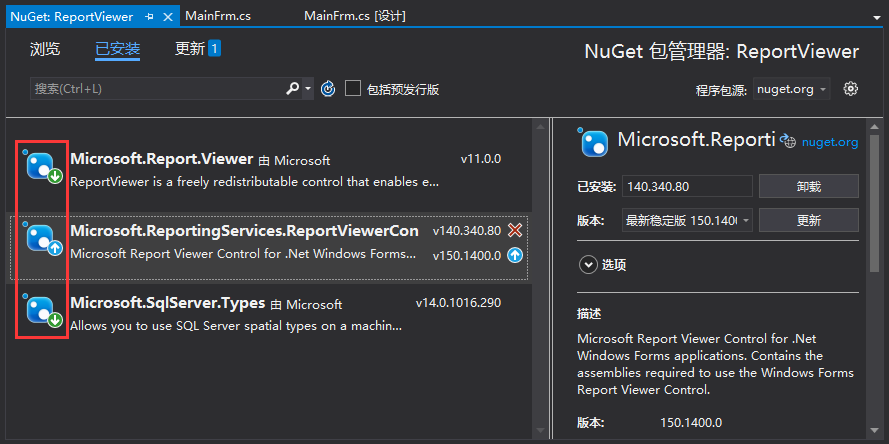Open the MainFrm.cs [设计] document tab

pyautogui.click(x=354, y=16)
